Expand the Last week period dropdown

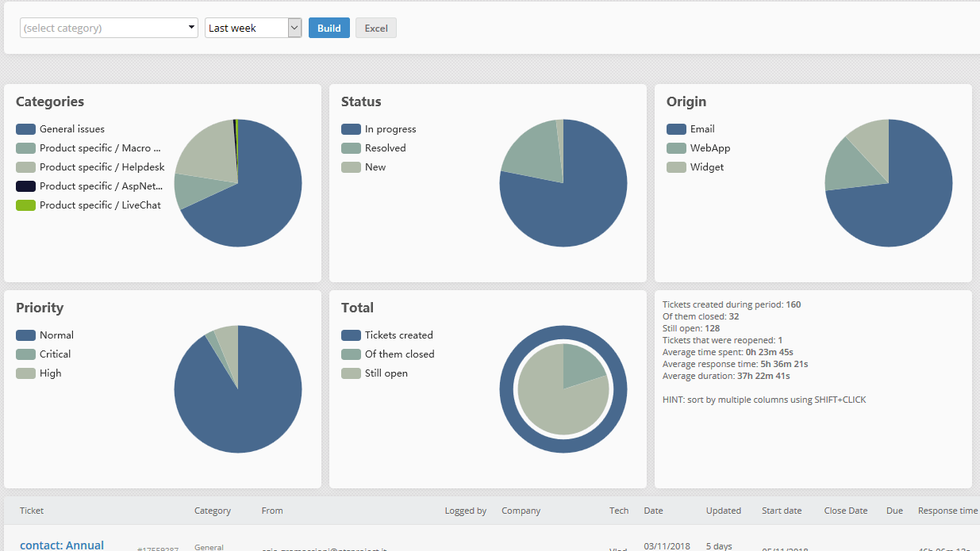pos(252,28)
